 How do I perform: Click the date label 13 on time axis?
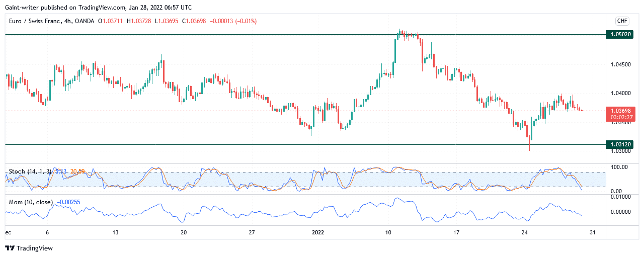[x=115, y=232]
